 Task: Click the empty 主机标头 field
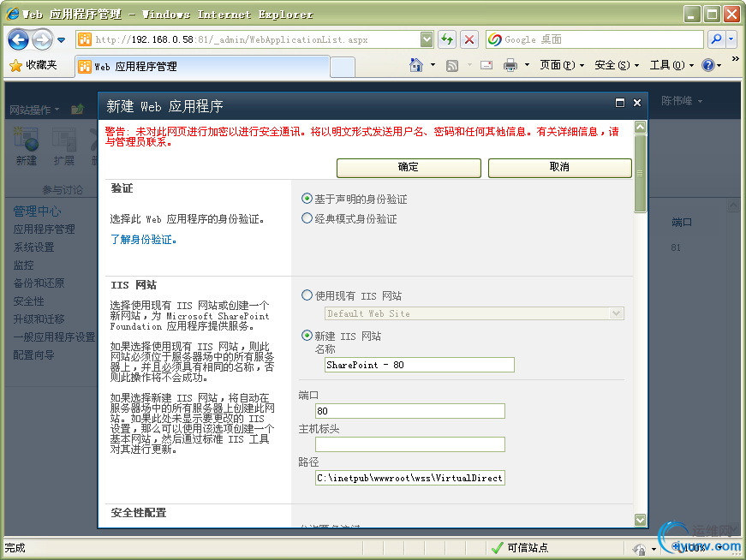(409, 444)
